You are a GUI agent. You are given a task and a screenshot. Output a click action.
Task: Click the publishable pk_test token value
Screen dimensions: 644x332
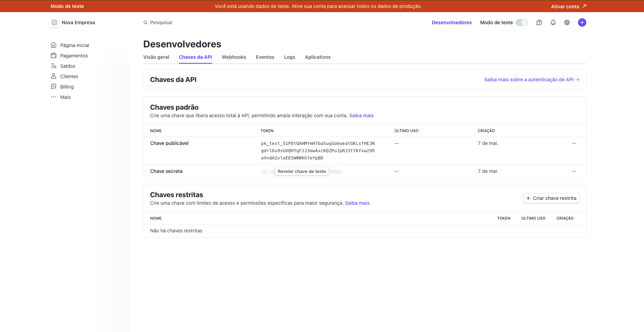[x=318, y=150]
